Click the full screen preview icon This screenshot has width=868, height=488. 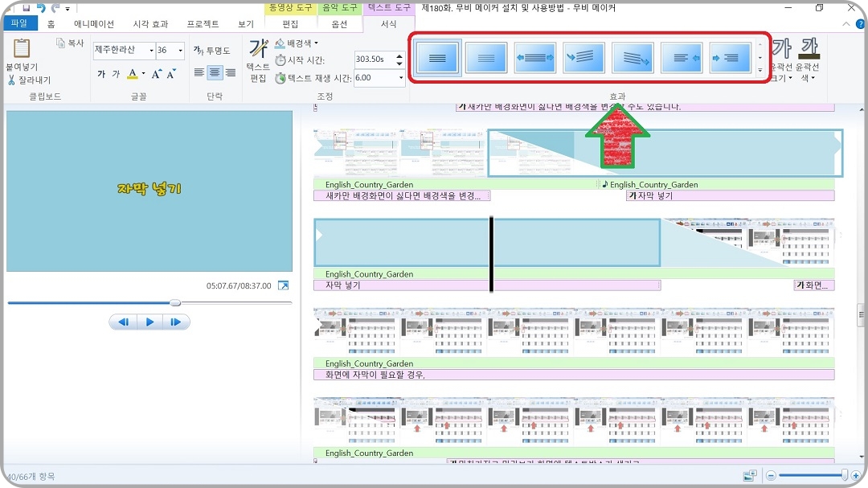(x=283, y=285)
